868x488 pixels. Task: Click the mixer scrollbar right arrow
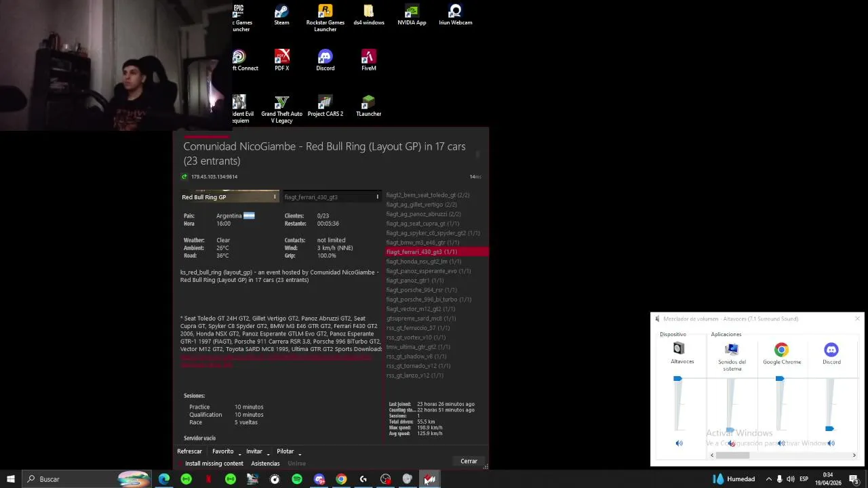coord(854,455)
